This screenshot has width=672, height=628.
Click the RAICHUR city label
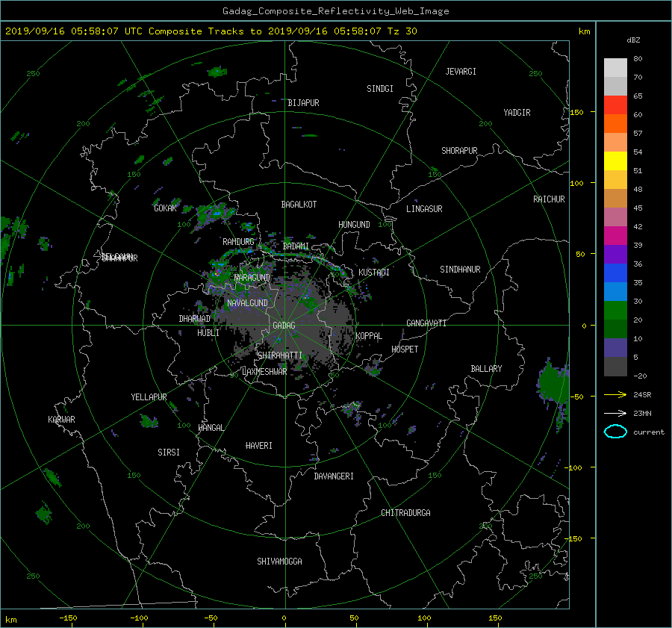[549, 199]
